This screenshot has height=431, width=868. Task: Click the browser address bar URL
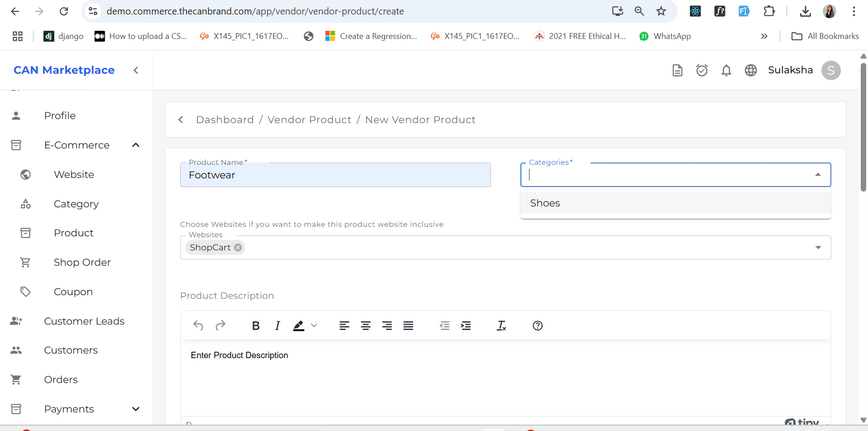coord(255,11)
